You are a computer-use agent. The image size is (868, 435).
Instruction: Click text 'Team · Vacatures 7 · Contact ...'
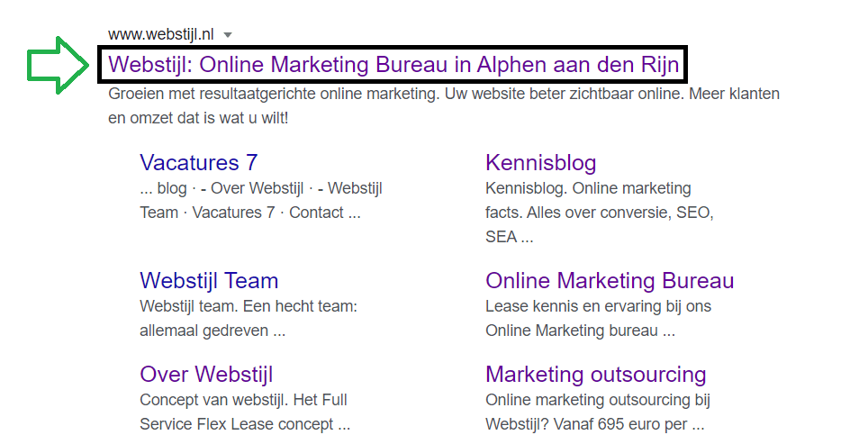click(250, 213)
